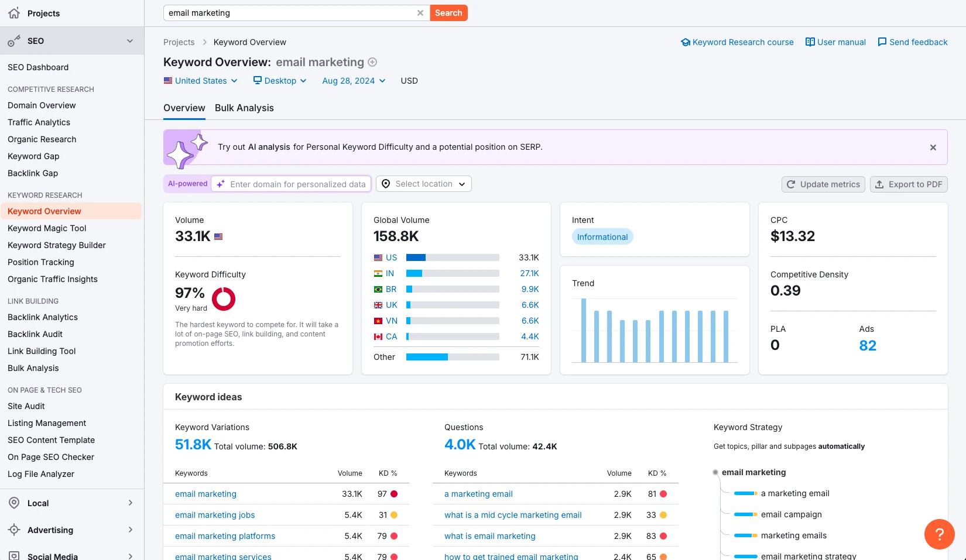Clear the search field with X icon
Screen dimensions: 966x560
[420, 13]
